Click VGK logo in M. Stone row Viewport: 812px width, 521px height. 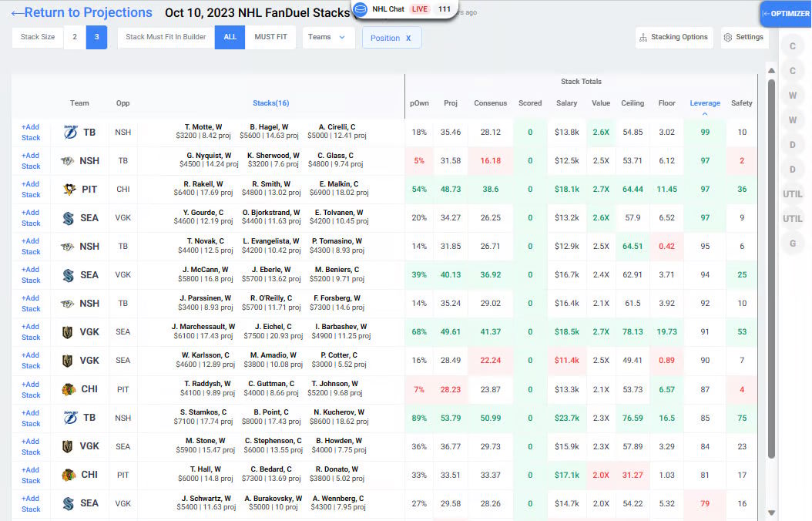click(x=67, y=446)
